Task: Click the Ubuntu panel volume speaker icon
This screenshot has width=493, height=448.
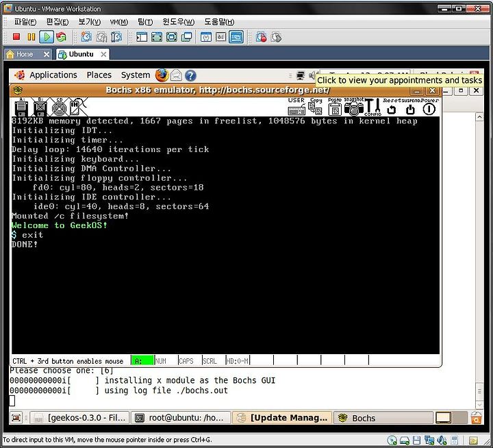Action: click(312, 75)
